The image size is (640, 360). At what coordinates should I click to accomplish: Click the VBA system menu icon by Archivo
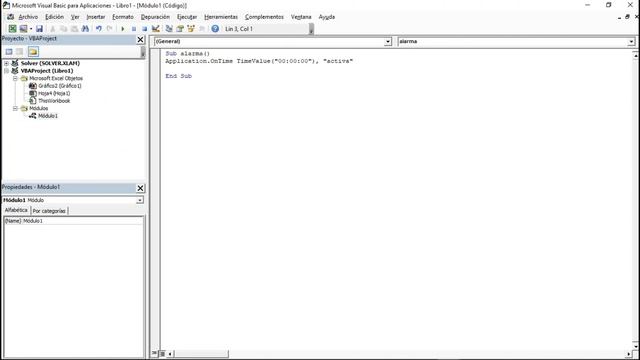11,17
